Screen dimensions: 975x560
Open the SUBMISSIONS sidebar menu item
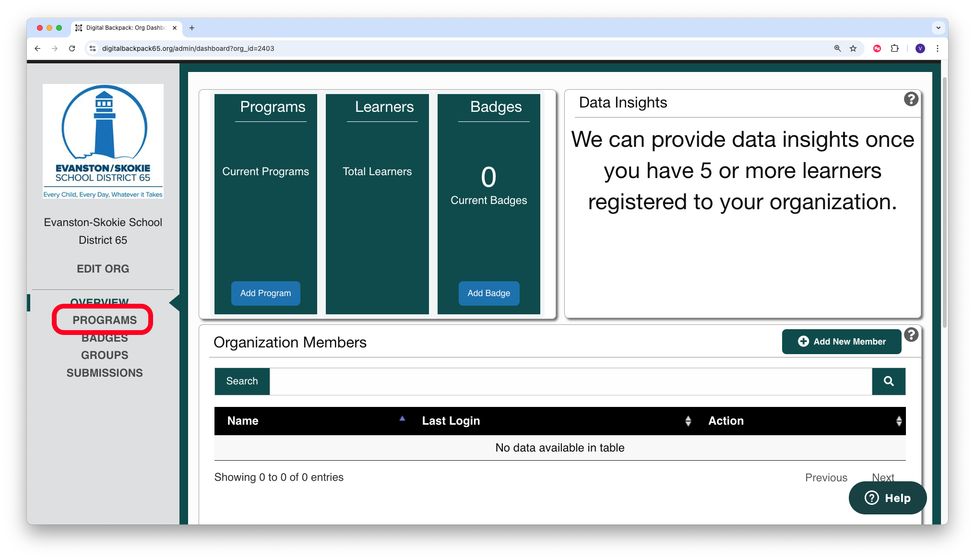105,373
